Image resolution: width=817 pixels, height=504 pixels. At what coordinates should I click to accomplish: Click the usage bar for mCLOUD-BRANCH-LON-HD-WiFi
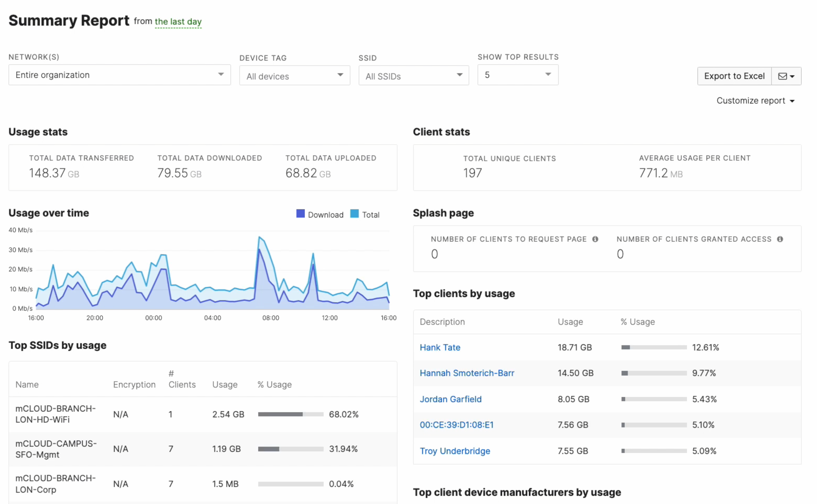click(290, 414)
